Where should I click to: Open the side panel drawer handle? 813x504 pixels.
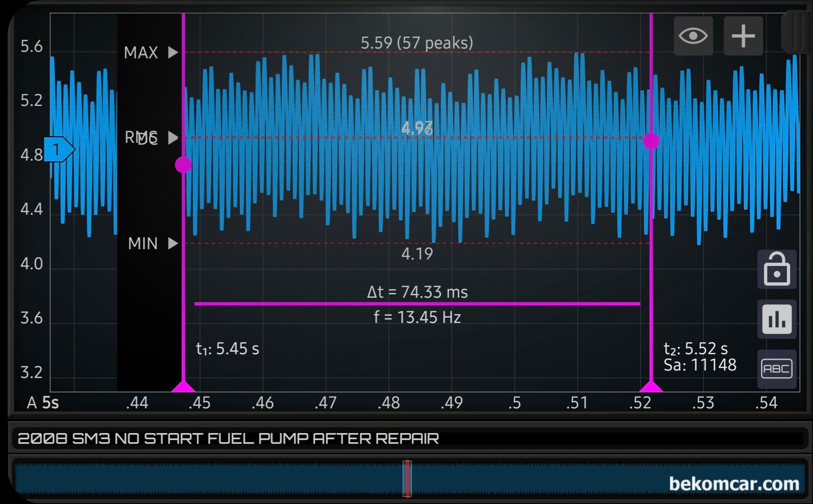click(796, 33)
